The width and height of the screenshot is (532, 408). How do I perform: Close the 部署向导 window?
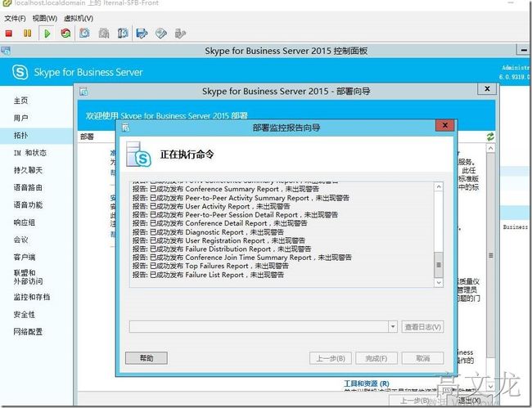point(487,89)
